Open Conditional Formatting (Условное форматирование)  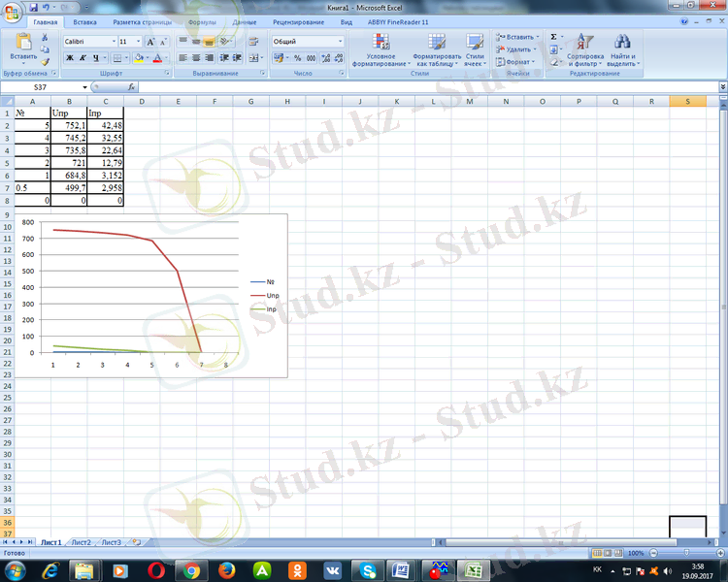[x=381, y=50]
